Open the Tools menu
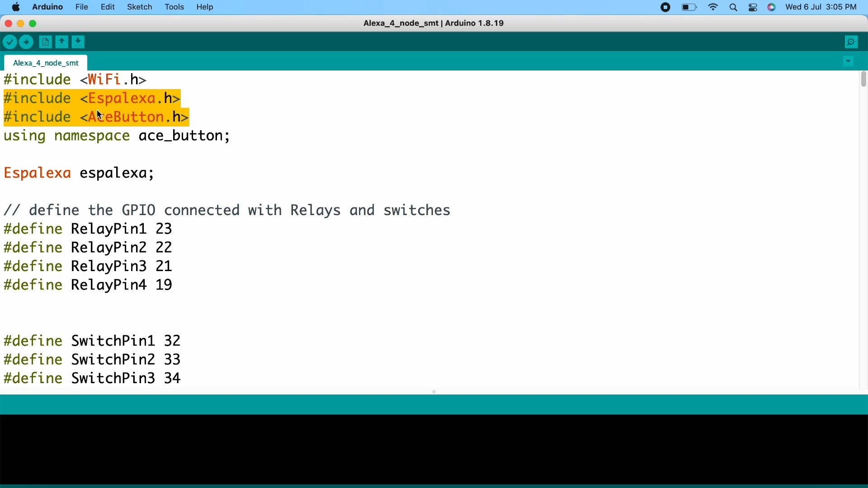The image size is (868, 488). point(175,7)
